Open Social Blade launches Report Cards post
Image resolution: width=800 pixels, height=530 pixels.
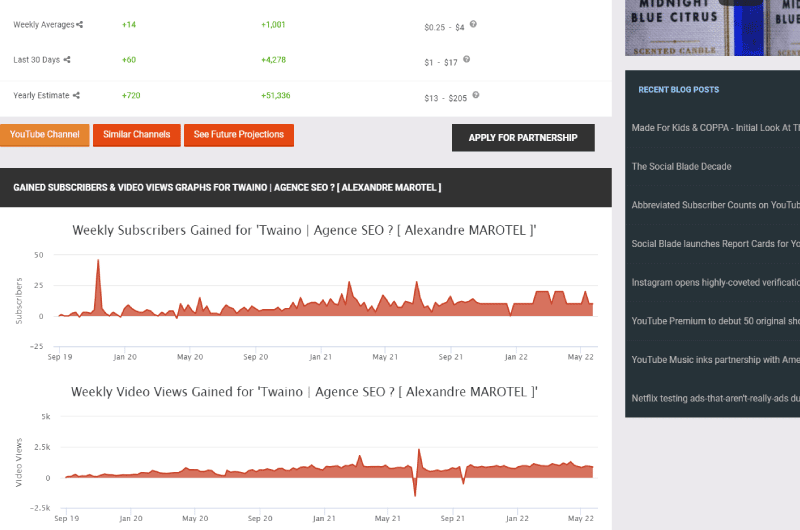(x=715, y=244)
